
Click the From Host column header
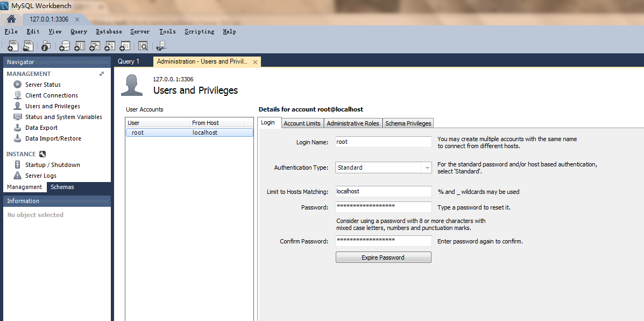tap(216, 122)
